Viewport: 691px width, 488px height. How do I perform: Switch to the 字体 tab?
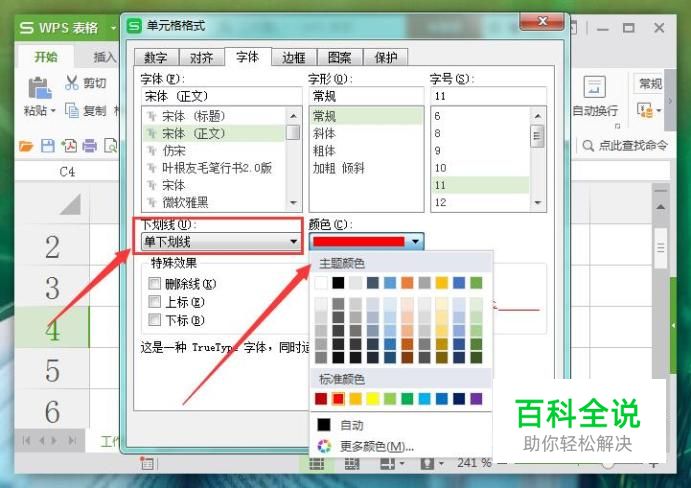[x=247, y=56]
